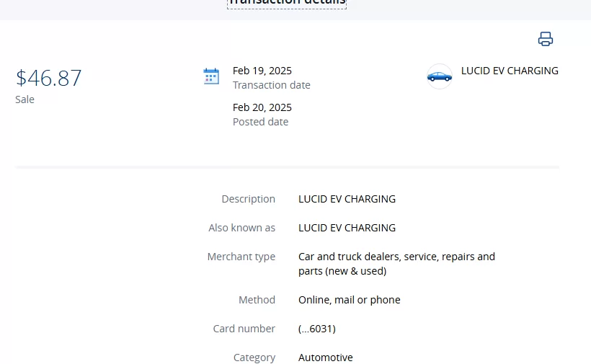
Task: Click the 'Automotive' category value
Action: click(326, 358)
